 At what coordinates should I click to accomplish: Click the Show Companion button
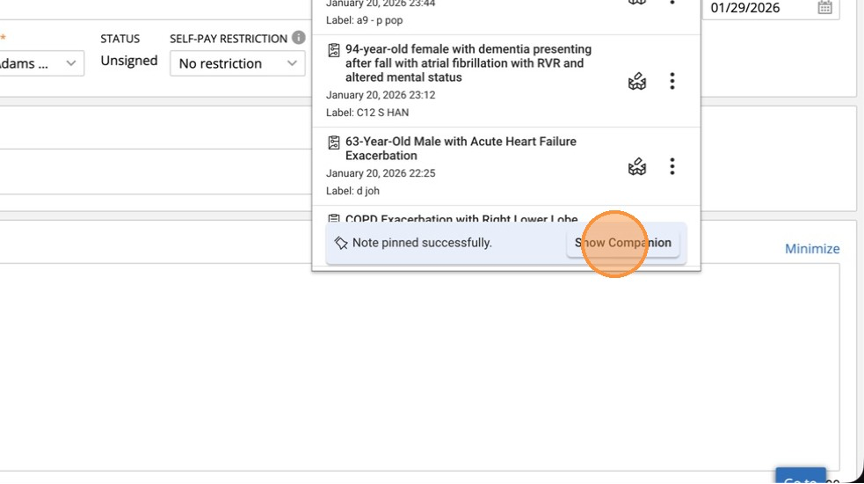pyautogui.click(x=622, y=243)
